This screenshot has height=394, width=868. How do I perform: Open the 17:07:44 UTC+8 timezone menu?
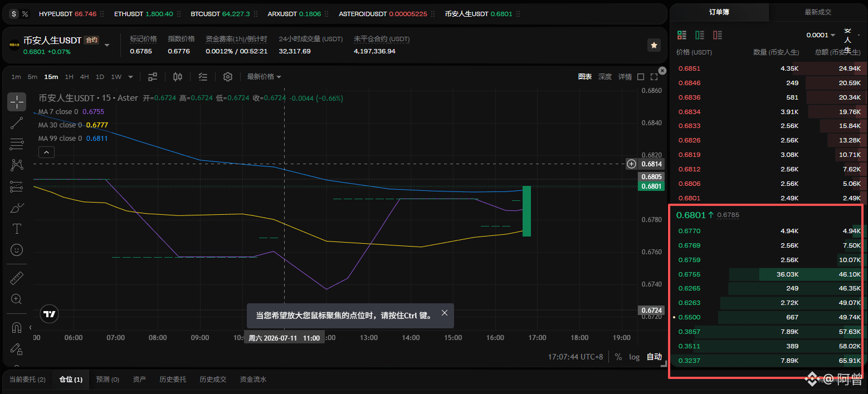576,357
